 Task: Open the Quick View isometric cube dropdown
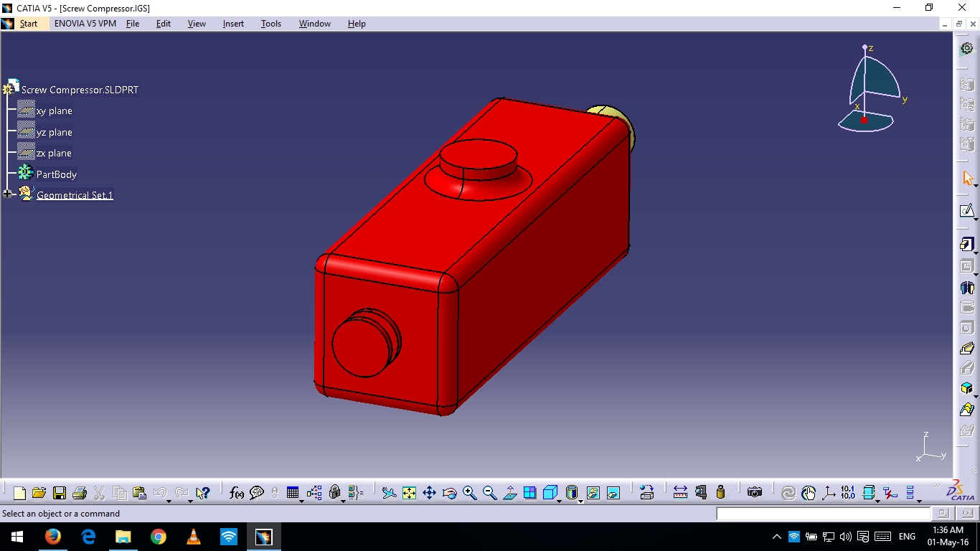(x=560, y=500)
